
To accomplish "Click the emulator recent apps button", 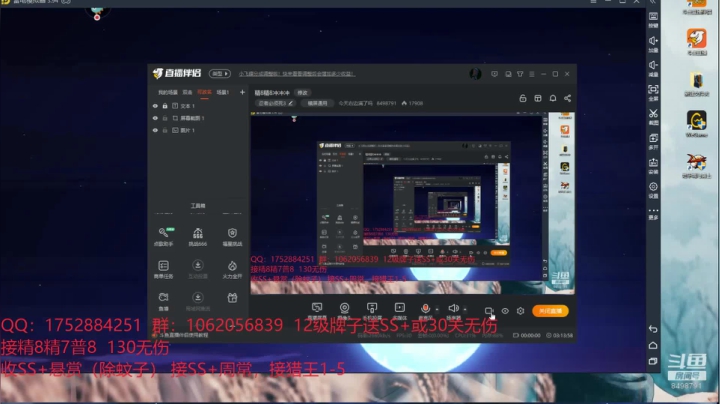I will pos(653,361).
